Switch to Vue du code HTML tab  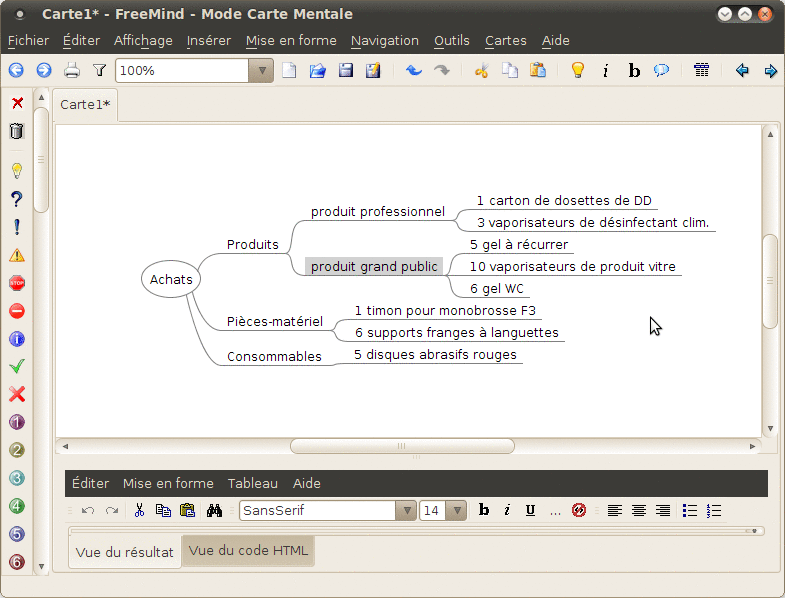[x=248, y=551]
